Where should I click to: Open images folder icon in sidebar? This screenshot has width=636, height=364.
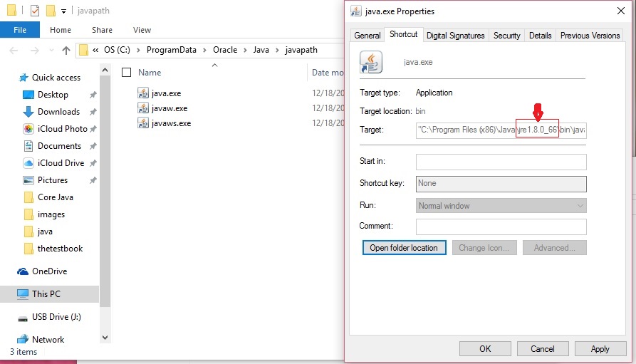point(28,214)
